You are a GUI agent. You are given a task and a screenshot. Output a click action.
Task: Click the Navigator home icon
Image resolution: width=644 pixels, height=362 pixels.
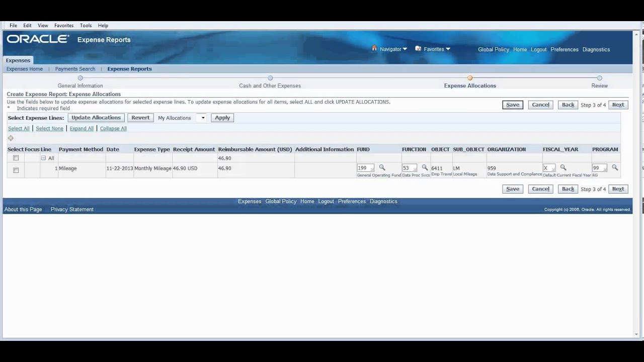(374, 49)
